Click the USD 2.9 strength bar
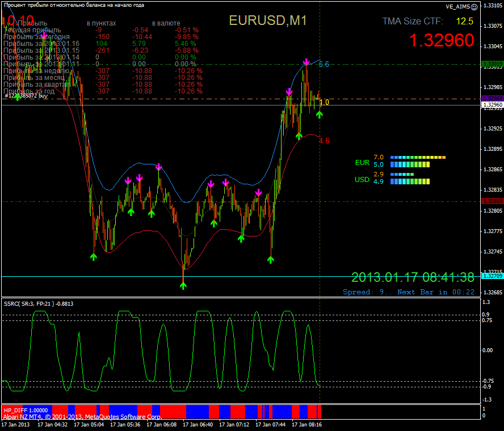504x431 pixels. pos(402,175)
